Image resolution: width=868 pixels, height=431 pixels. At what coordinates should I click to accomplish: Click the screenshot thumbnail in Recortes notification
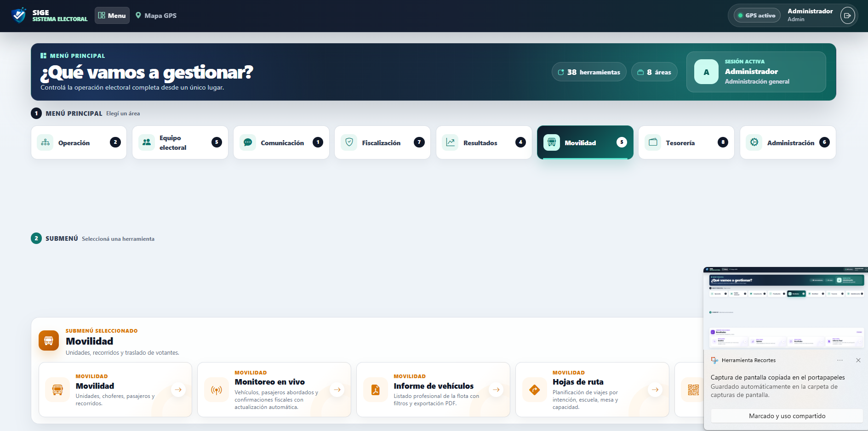pos(786,308)
